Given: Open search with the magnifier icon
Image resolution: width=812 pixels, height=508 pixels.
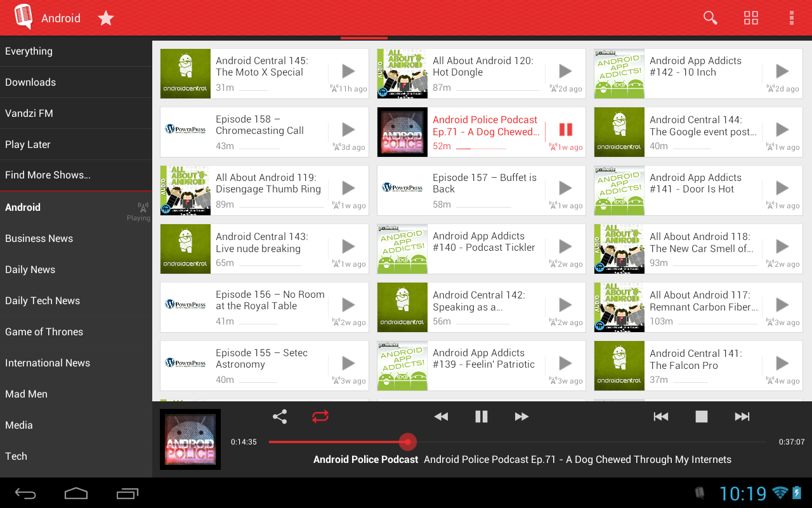Looking at the screenshot, I should [710, 18].
